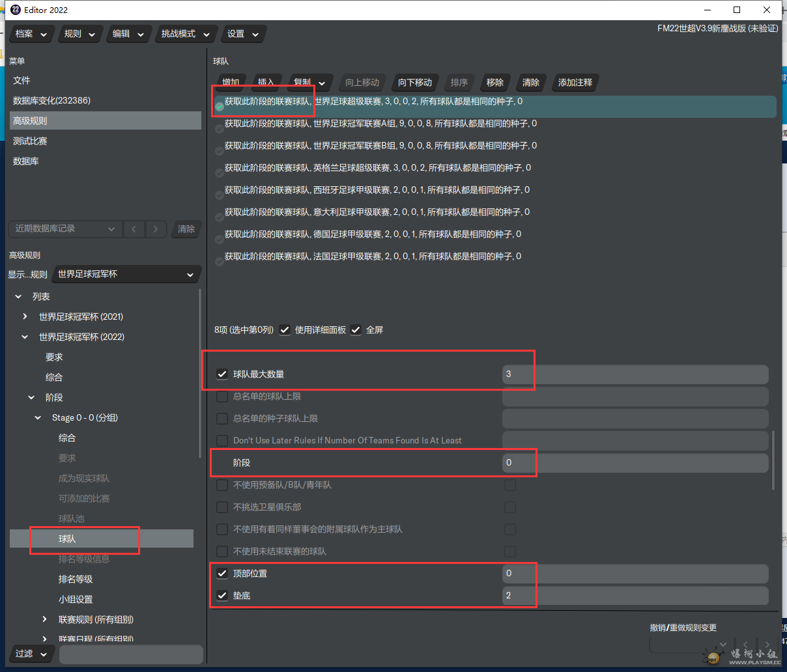787x672 pixels.
Task: Click the 向下移动 button
Action: pos(415,83)
